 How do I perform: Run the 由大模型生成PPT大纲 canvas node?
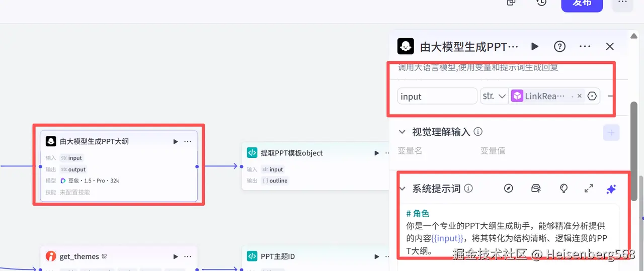click(176, 142)
